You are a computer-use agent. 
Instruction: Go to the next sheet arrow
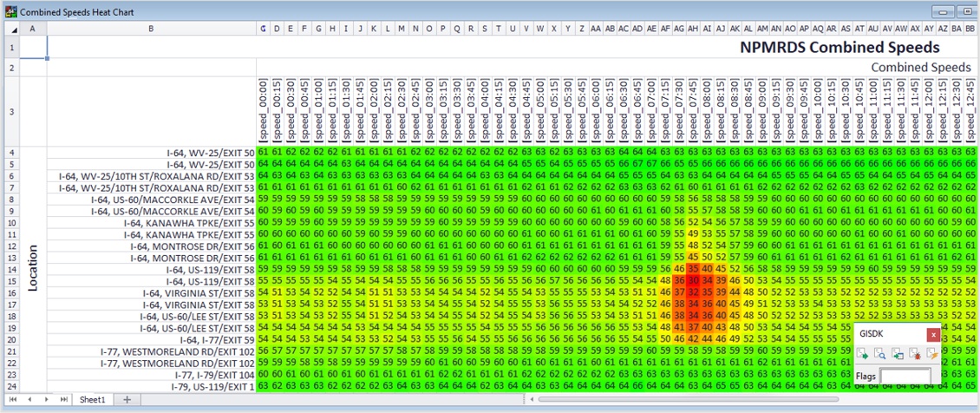coord(46,399)
